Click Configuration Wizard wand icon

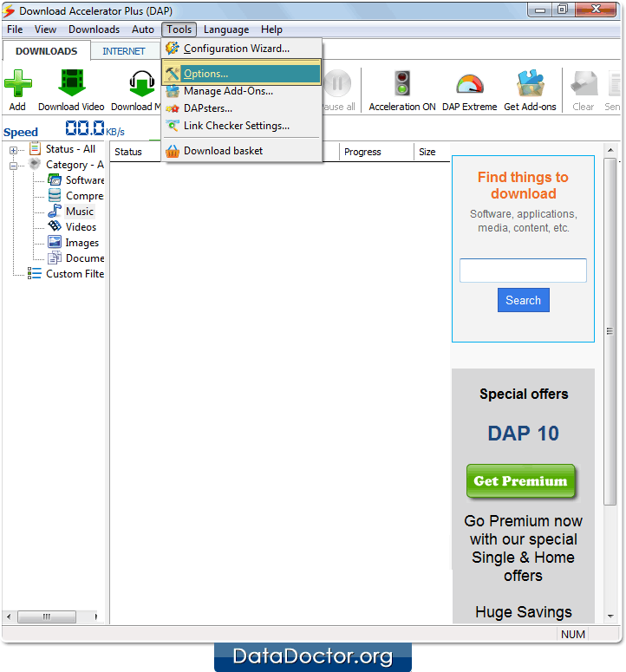point(173,48)
